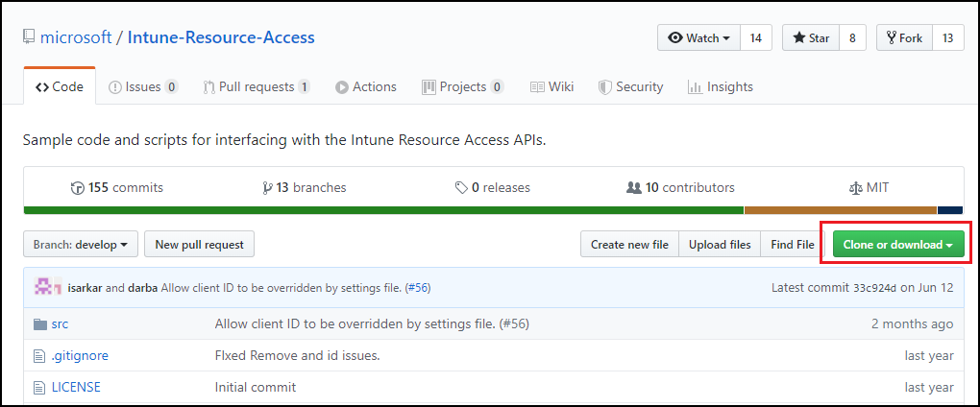Open the Clone or download dropdown
The image size is (980, 407).
[x=897, y=245]
